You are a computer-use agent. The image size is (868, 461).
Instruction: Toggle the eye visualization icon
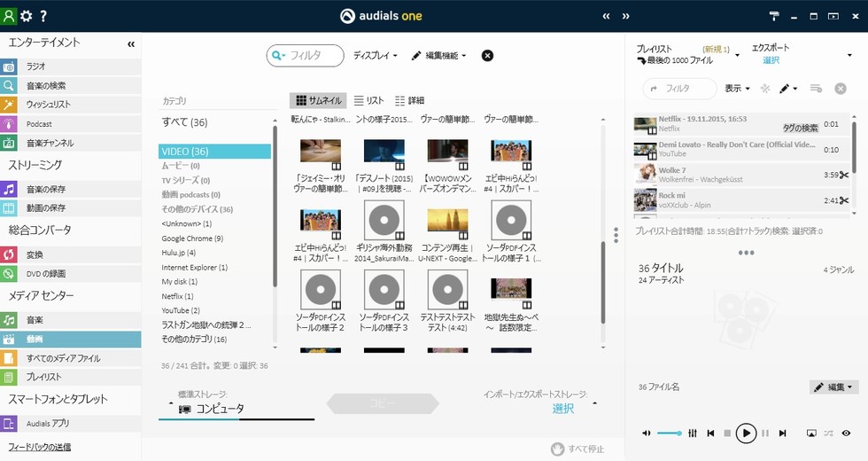pyautogui.click(x=846, y=434)
